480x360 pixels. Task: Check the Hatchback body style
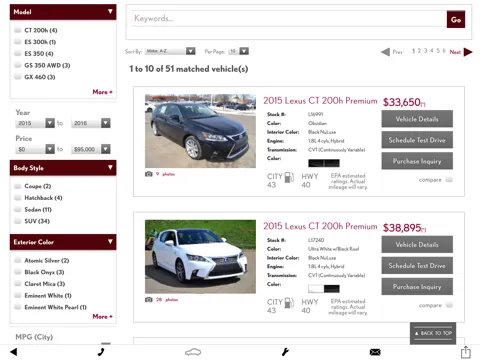pyautogui.click(x=18, y=198)
